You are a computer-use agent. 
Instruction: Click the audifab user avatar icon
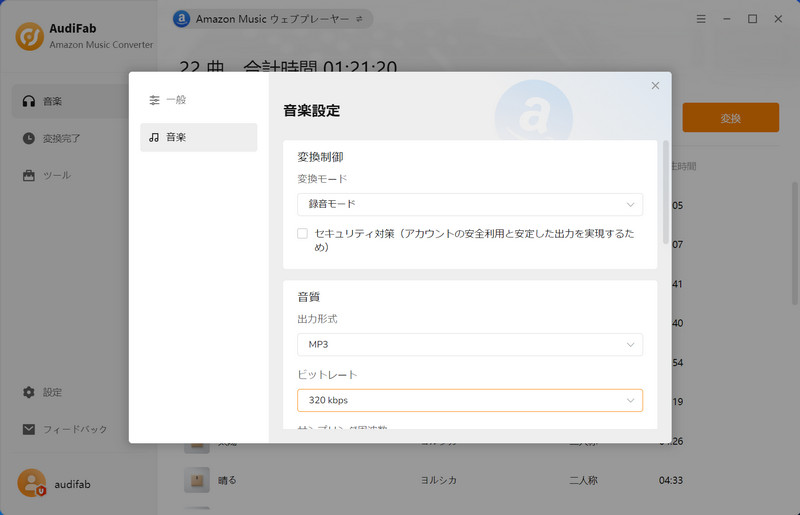[x=31, y=483]
